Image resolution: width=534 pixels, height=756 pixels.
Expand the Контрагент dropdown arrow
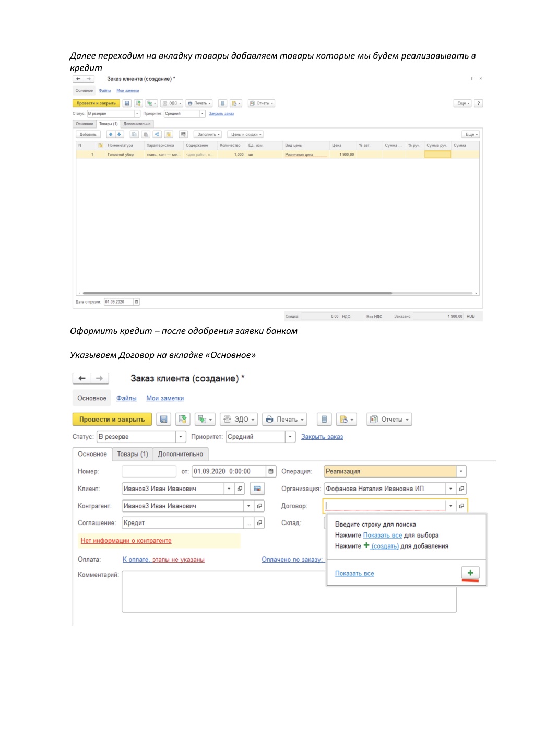248,506
